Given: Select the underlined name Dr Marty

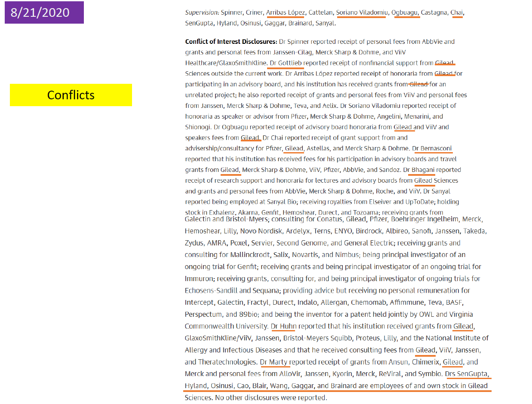Looking at the screenshot, I should (x=274, y=362).
